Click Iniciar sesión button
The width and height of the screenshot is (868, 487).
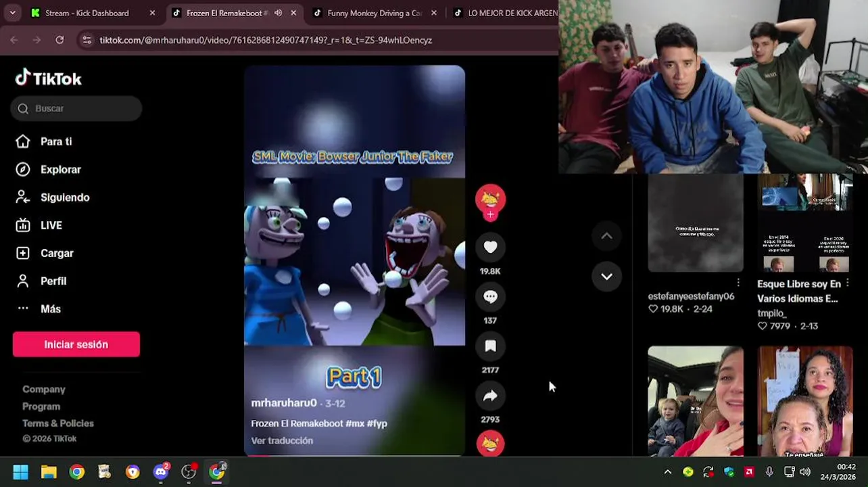pos(76,344)
